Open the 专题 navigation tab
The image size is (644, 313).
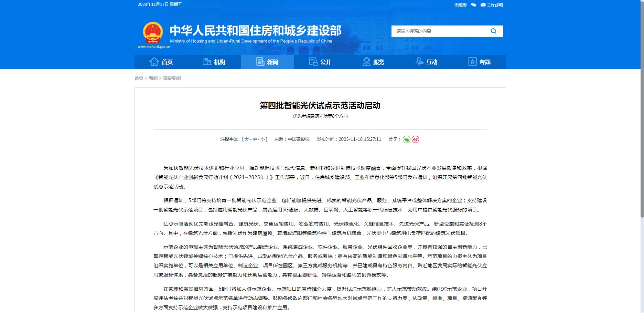480,62
